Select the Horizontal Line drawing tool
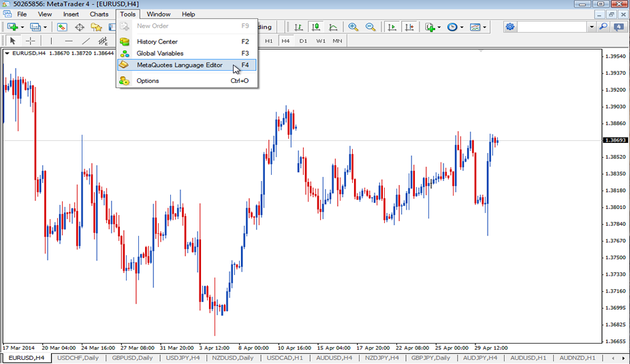 click(x=69, y=41)
